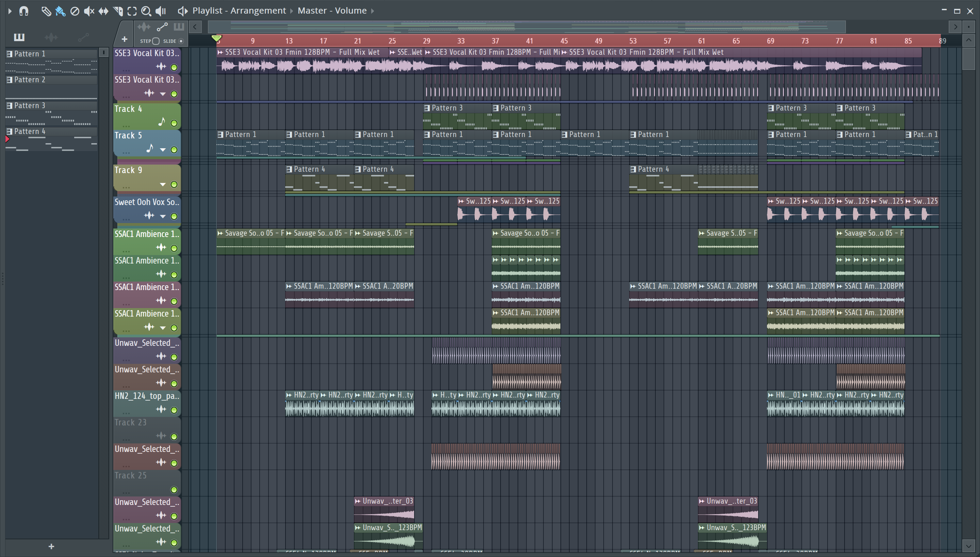Select the Draw pencil tool
Image resolution: width=980 pixels, height=557 pixels.
(46, 11)
